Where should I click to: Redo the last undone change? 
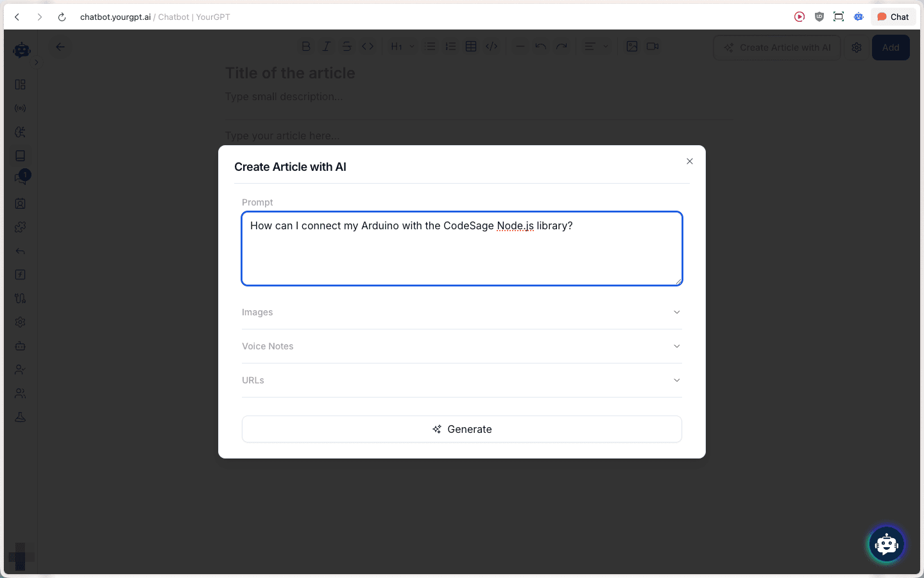point(561,46)
